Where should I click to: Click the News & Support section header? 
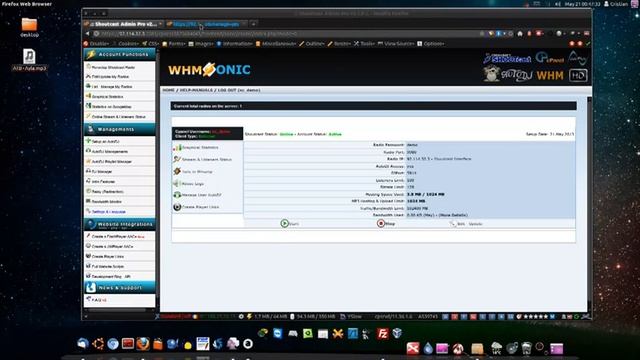coord(120,288)
